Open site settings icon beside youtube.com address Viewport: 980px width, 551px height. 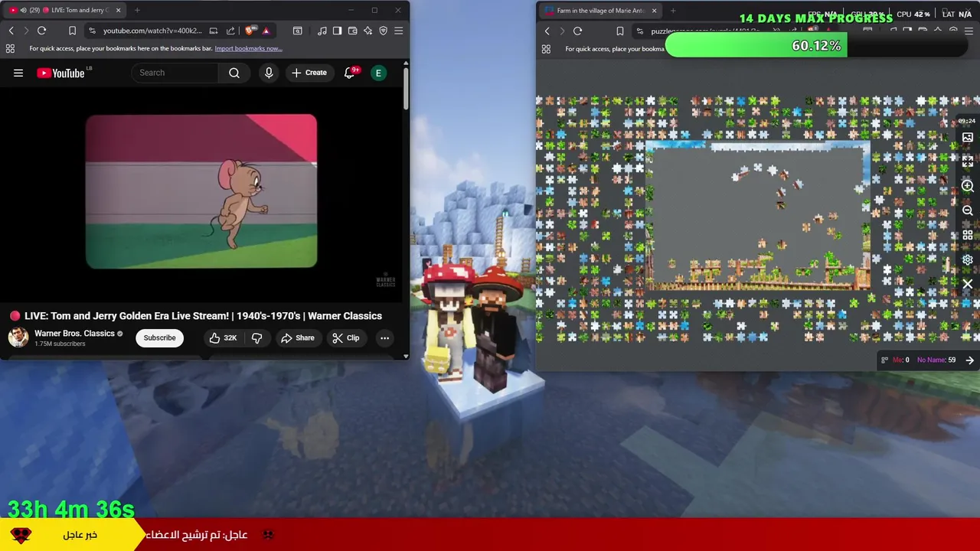click(x=92, y=31)
